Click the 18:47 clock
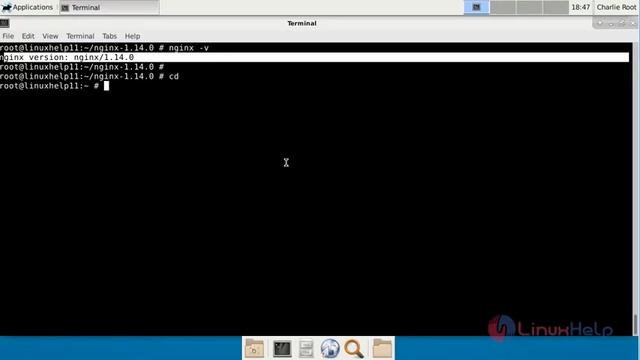The height and width of the screenshot is (360, 640). (x=580, y=7)
